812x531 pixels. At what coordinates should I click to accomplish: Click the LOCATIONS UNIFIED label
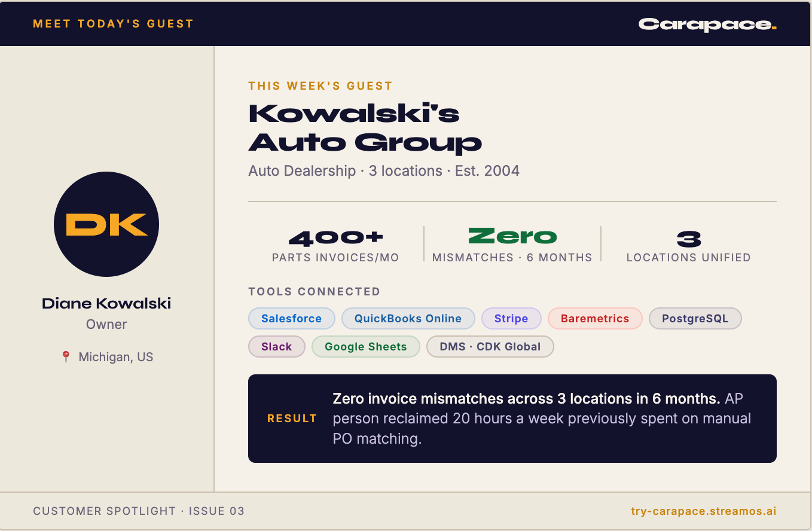coord(689,258)
